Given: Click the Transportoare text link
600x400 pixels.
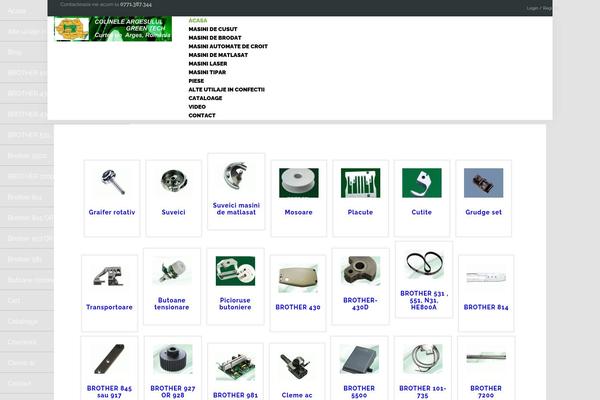Looking at the screenshot, I should (x=109, y=307).
